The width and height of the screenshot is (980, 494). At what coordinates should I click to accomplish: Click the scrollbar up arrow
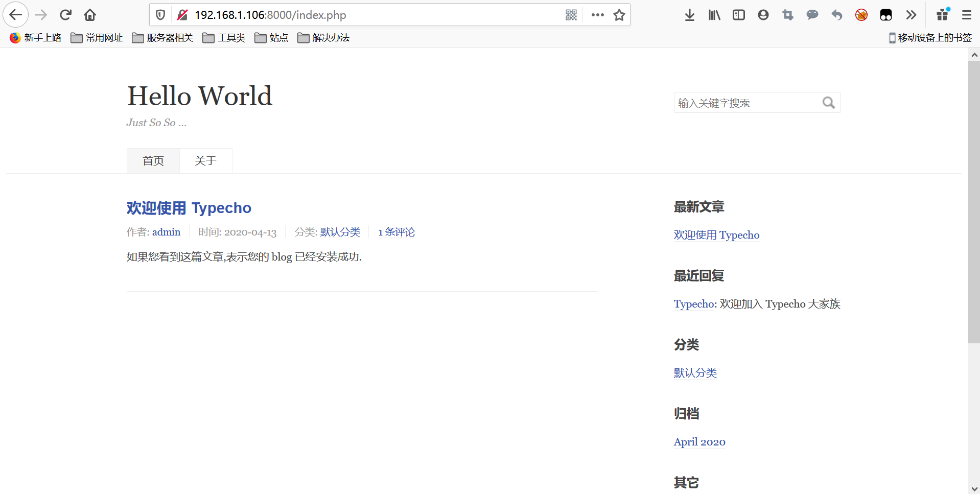click(974, 55)
